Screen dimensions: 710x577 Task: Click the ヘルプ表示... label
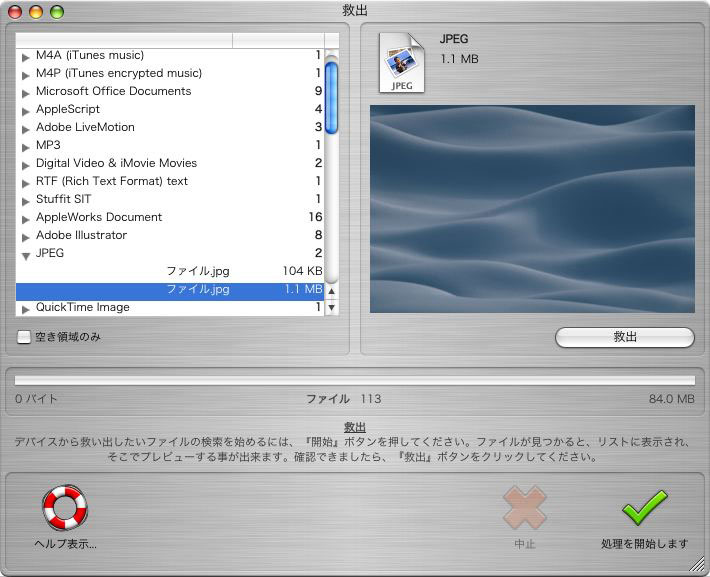pyautogui.click(x=66, y=543)
